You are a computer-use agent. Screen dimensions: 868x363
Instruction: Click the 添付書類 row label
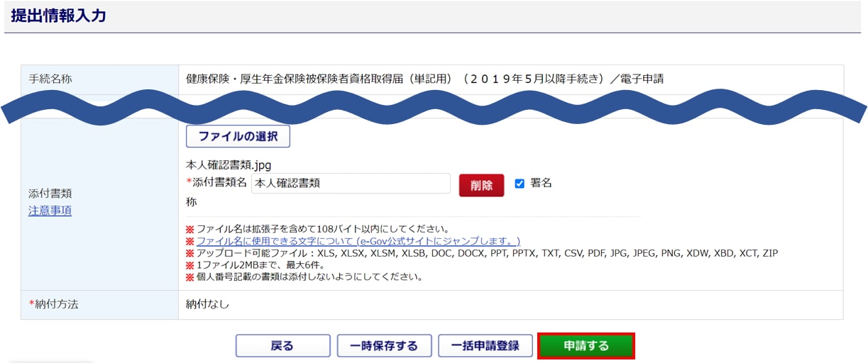(x=50, y=194)
